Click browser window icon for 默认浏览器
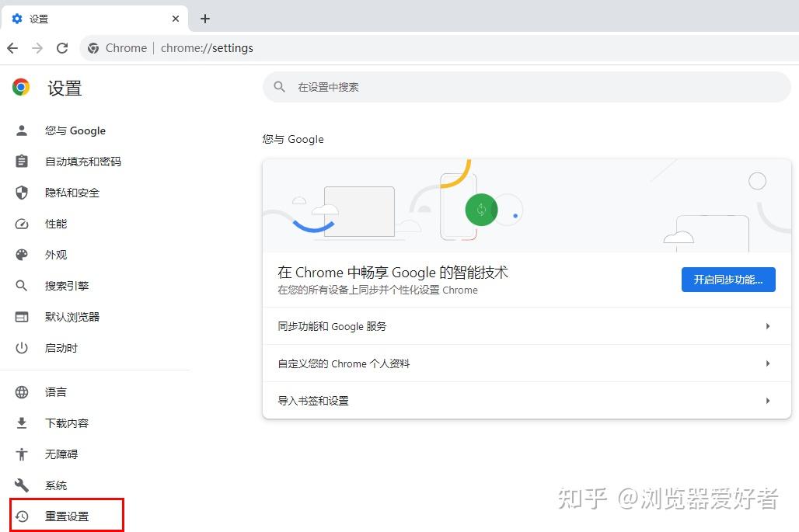The width and height of the screenshot is (799, 532). [22, 317]
